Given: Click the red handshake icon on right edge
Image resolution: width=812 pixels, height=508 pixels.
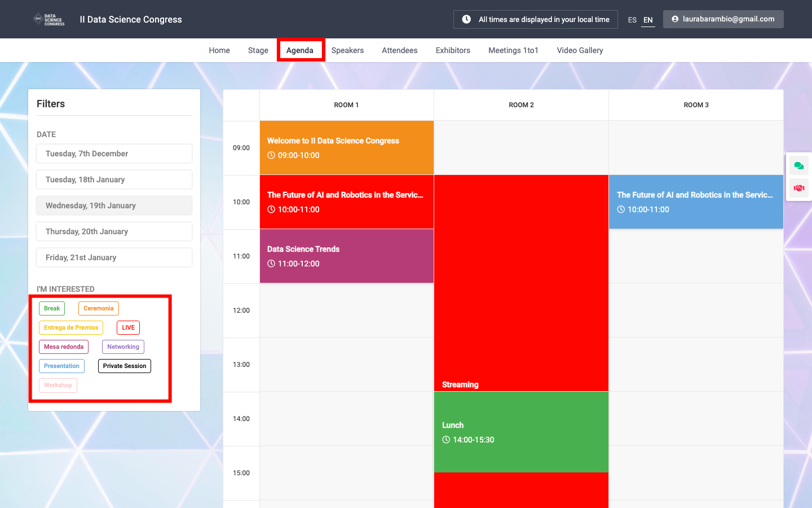Looking at the screenshot, I should [798, 188].
